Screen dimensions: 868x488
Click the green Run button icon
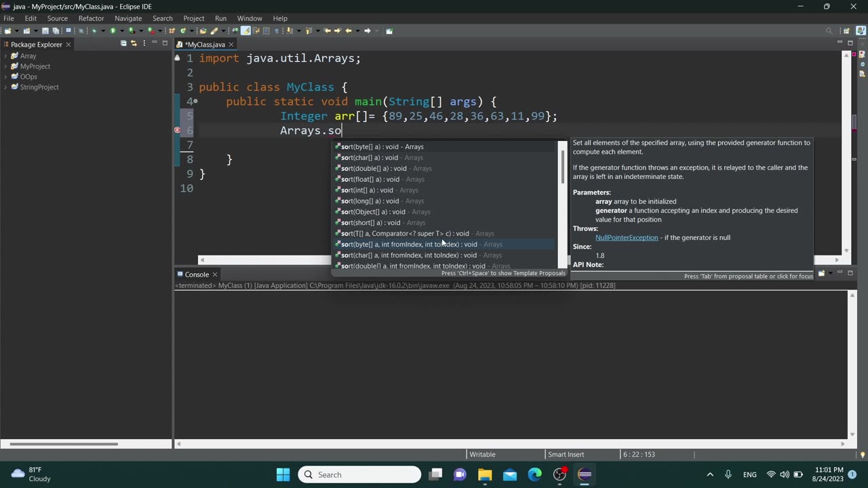pyautogui.click(x=113, y=30)
